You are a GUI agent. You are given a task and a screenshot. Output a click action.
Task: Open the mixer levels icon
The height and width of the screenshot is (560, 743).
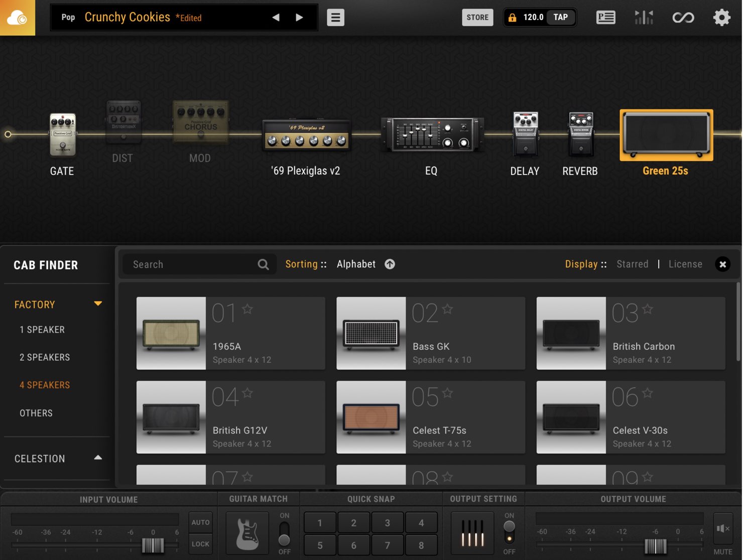pos(644,18)
